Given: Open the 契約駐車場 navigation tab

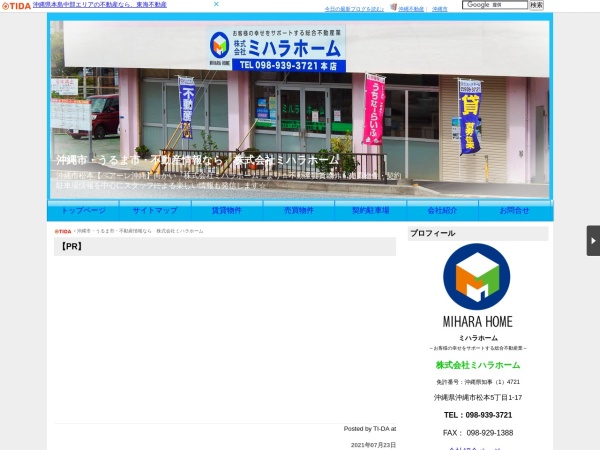Looking at the screenshot, I should coord(370,210).
